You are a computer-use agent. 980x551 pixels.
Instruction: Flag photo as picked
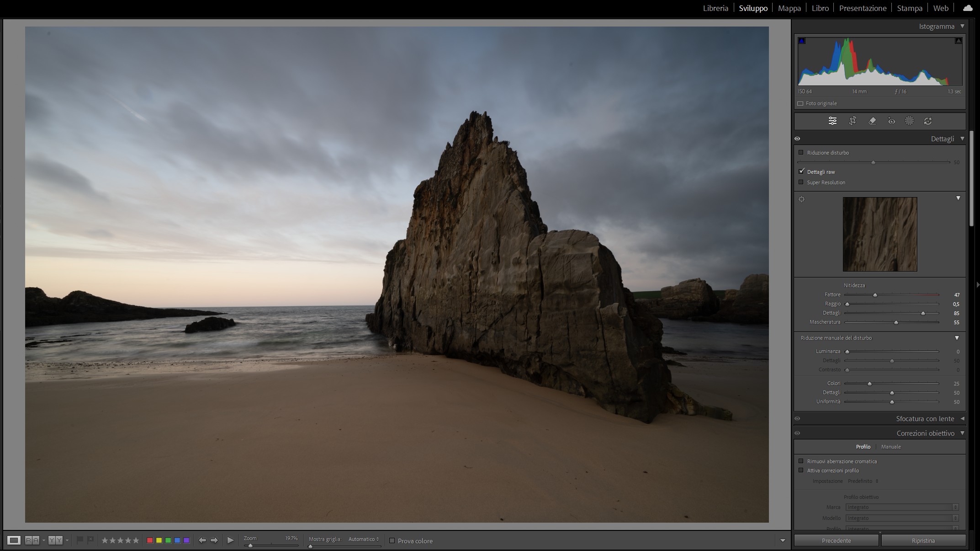point(80,540)
